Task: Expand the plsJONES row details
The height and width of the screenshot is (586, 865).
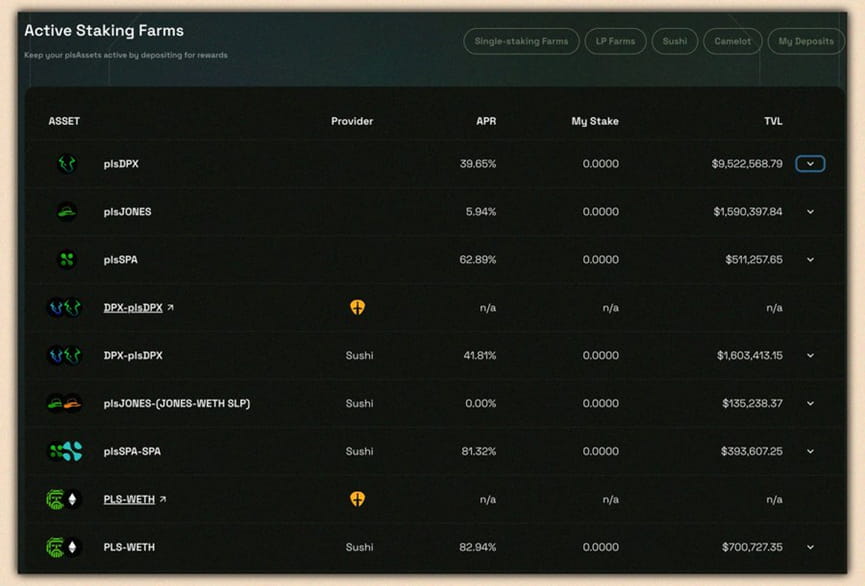Action: 810,212
